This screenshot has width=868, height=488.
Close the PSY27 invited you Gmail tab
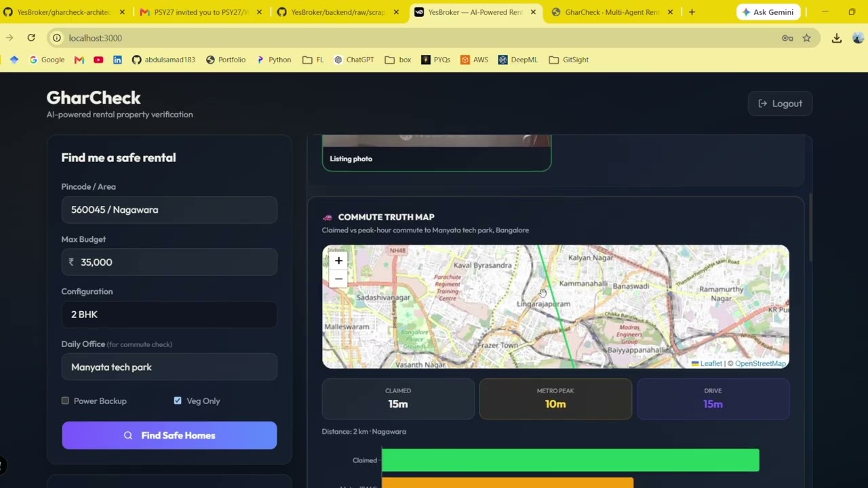coord(259,12)
